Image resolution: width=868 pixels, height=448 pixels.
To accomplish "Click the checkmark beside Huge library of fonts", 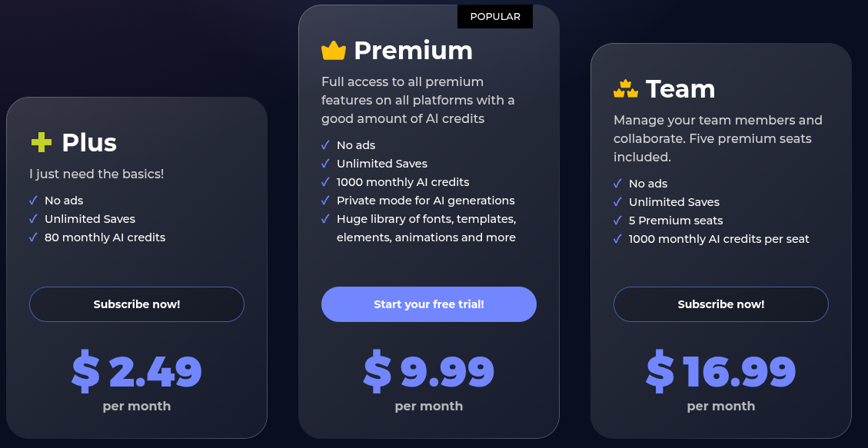I will (324, 218).
